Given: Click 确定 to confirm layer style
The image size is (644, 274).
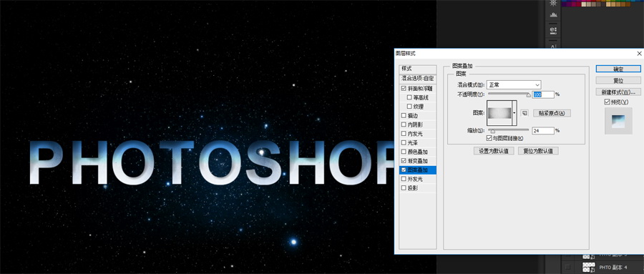Looking at the screenshot, I should click(x=618, y=69).
